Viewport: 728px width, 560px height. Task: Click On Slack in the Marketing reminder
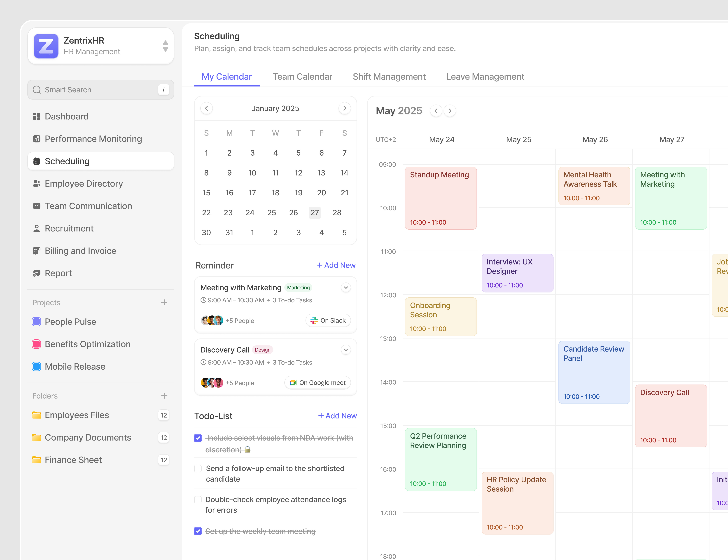coord(328,320)
